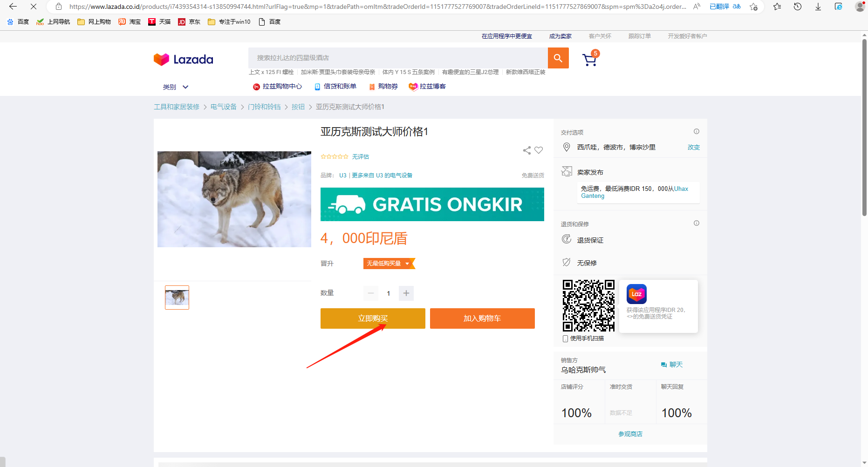Image resolution: width=868 pixels, height=467 pixels.
Task: Click the 立即购买 buy now button
Action: click(373, 318)
